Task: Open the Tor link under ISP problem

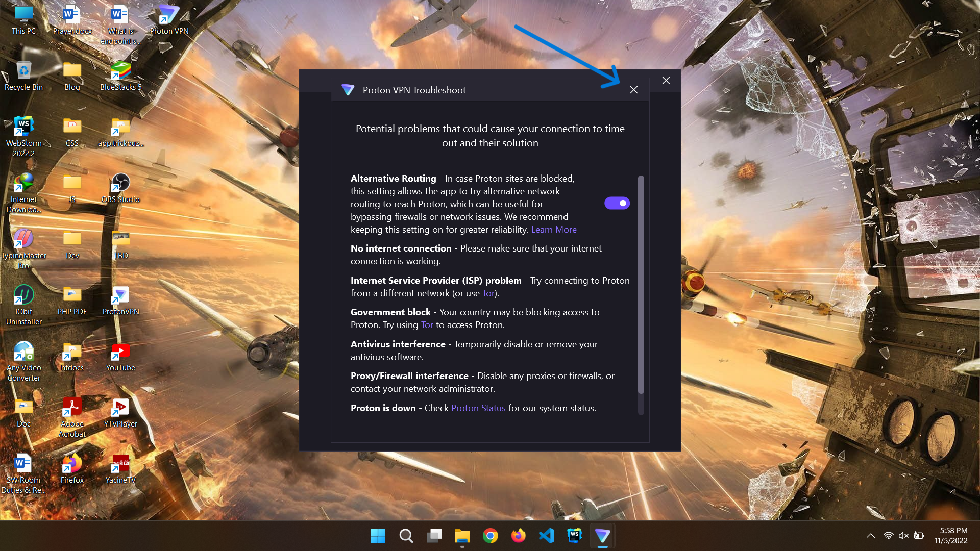Action: pyautogui.click(x=488, y=293)
